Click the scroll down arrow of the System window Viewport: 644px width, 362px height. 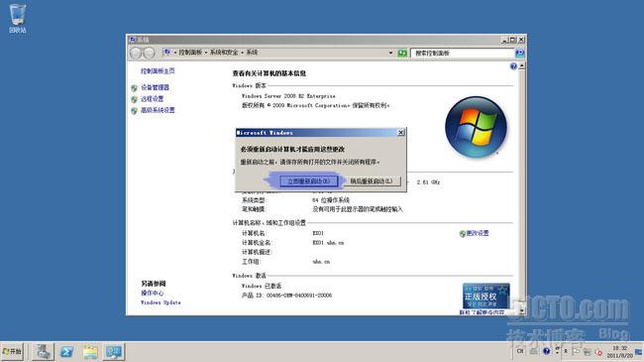coord(522,310)
